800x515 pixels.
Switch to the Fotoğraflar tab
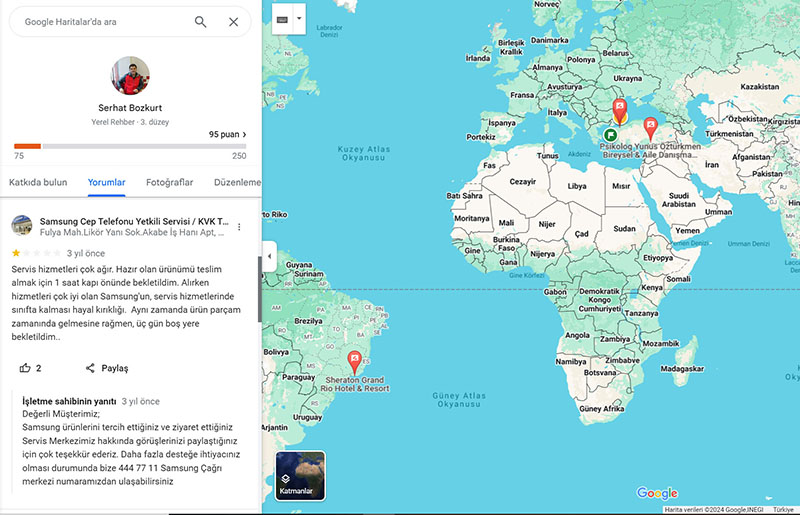(169, 182)
